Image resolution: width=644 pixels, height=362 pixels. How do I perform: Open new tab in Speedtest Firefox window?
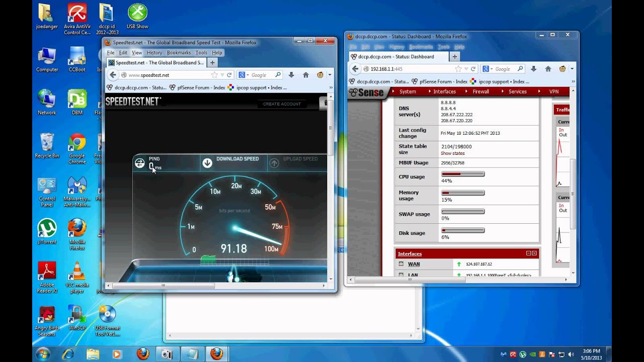(212, 63)
